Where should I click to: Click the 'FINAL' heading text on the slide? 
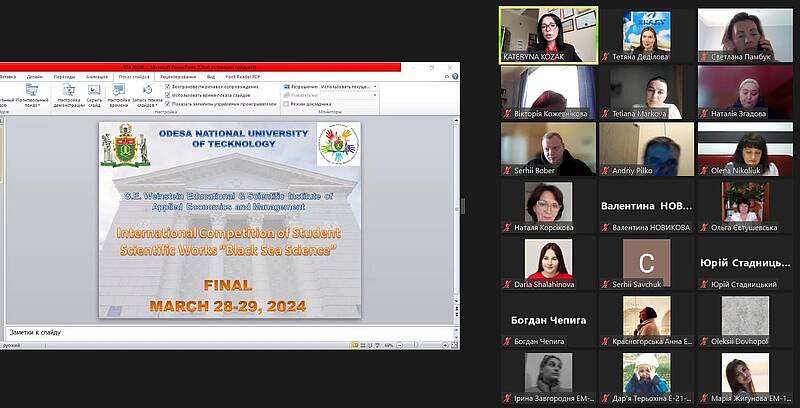(x=228, y=285)
